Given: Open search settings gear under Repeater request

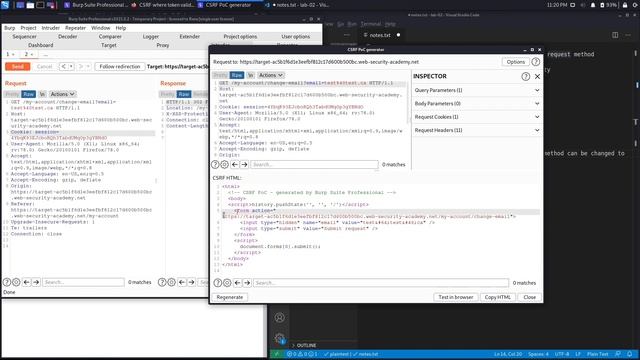Looking at the screenshot, I should [16, 282].
